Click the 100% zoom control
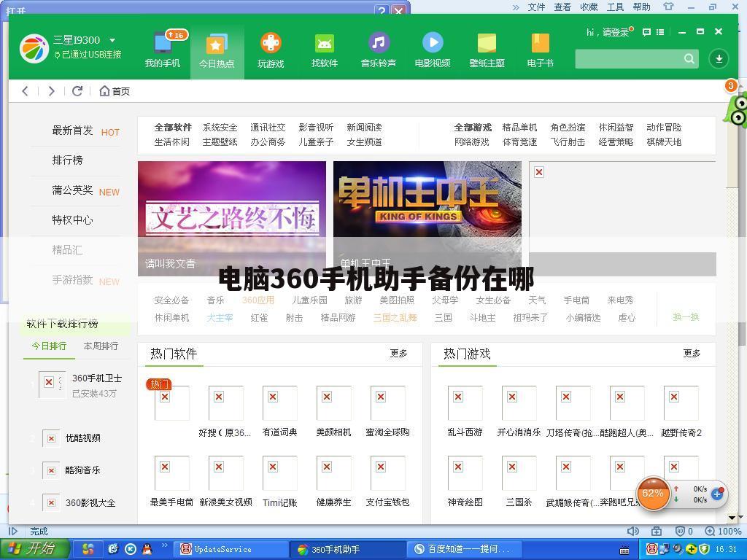Image resolution: width=747 pixels, height=560 pixels. coord(723,531)
